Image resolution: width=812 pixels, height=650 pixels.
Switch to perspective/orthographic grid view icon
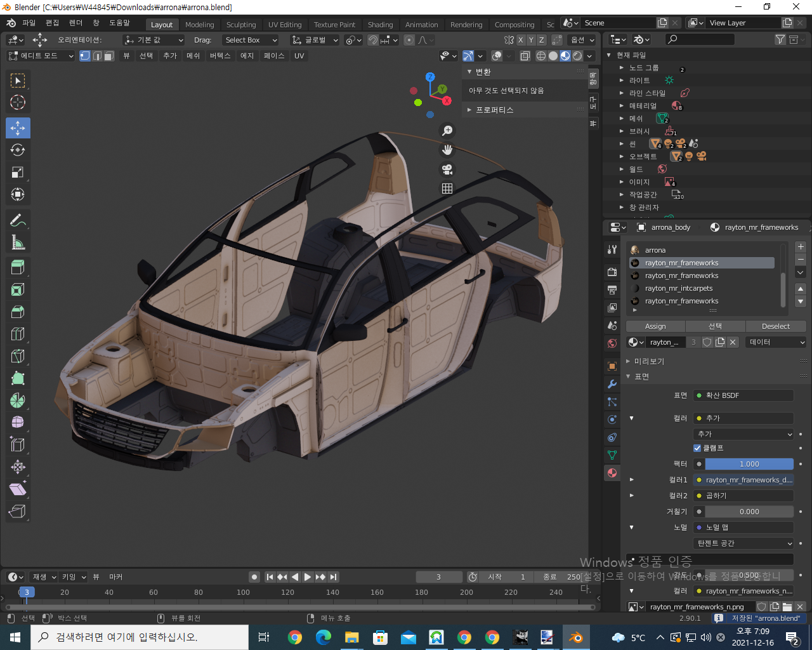[447, 189]
